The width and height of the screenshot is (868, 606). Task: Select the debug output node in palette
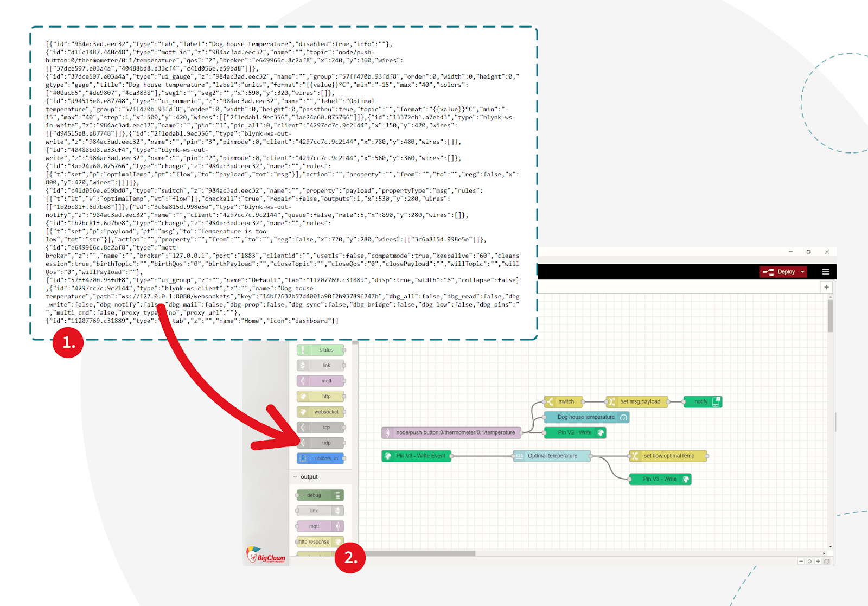320,495
